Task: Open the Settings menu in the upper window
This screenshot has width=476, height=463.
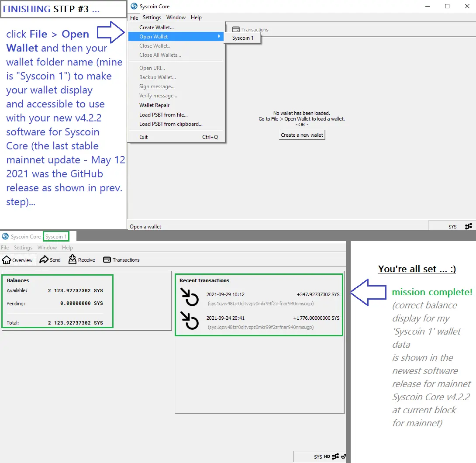Action: tap(152, 17)
